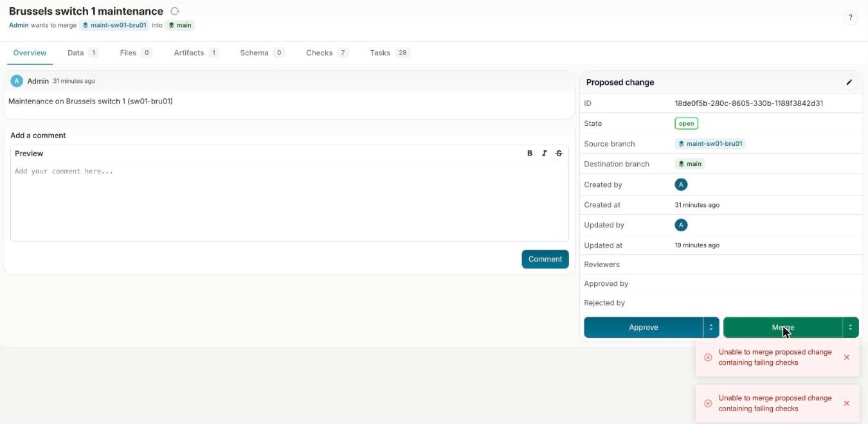Image resolution: width=868 pixels, height=424 pixels.
Task: Open the Artifacts tab
Action: pos(196,53)
